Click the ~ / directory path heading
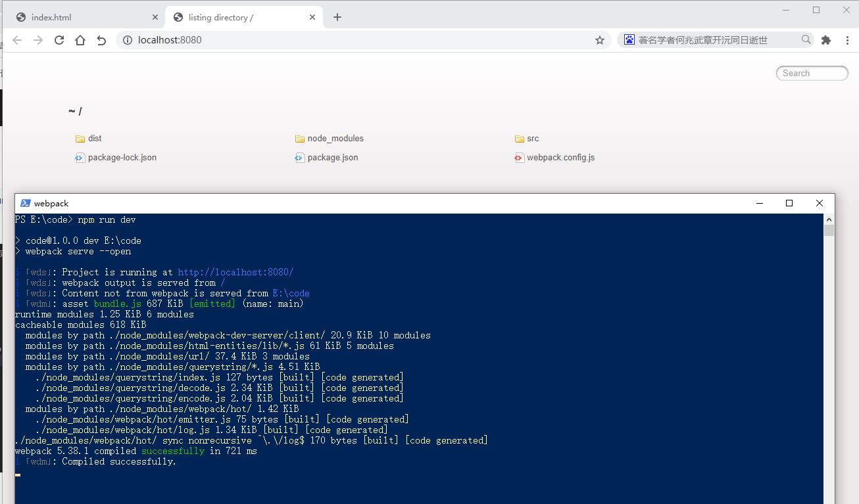The image size is (859, 504). click(x=75, y=111)
